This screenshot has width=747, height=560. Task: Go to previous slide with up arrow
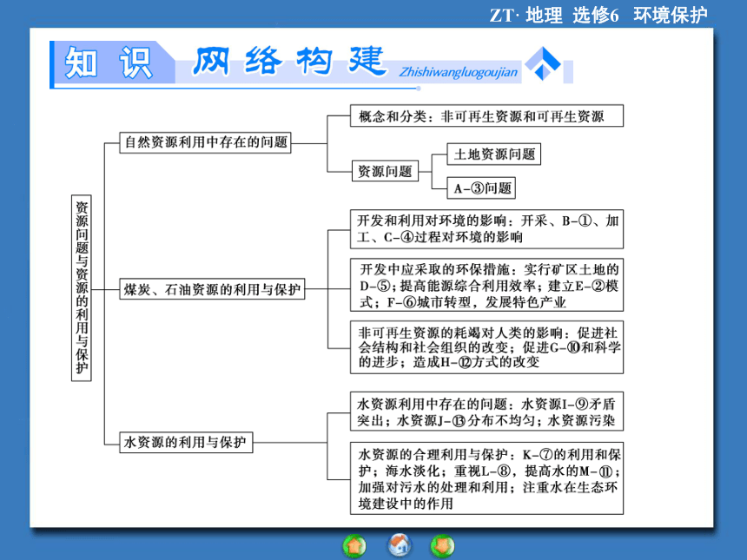[x=354, y=546]
